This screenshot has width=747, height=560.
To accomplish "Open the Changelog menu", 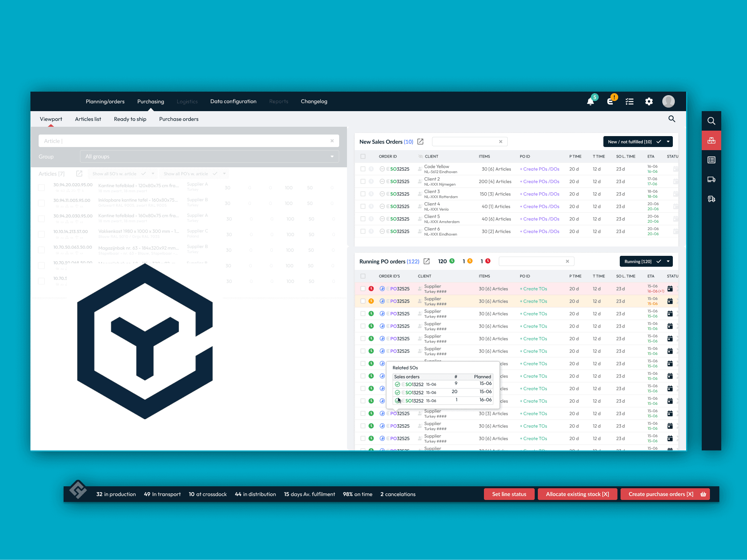I will click(314, 101).
